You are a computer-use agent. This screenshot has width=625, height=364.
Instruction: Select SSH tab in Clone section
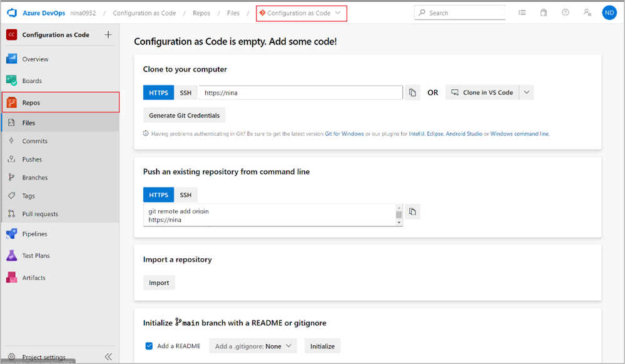click(185, 93)
